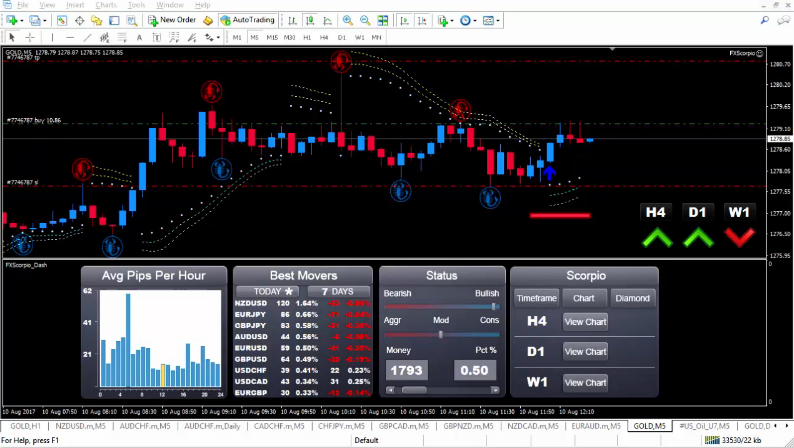Open the chat bubbles icon
The width and height of the screenshot is (794, 448).
click(783, 20)
